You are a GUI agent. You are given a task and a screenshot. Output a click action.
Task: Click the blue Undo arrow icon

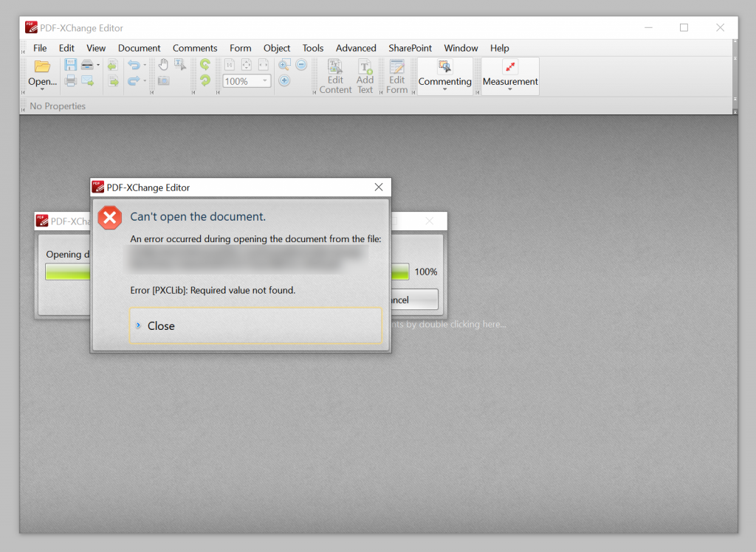(134, 65)
